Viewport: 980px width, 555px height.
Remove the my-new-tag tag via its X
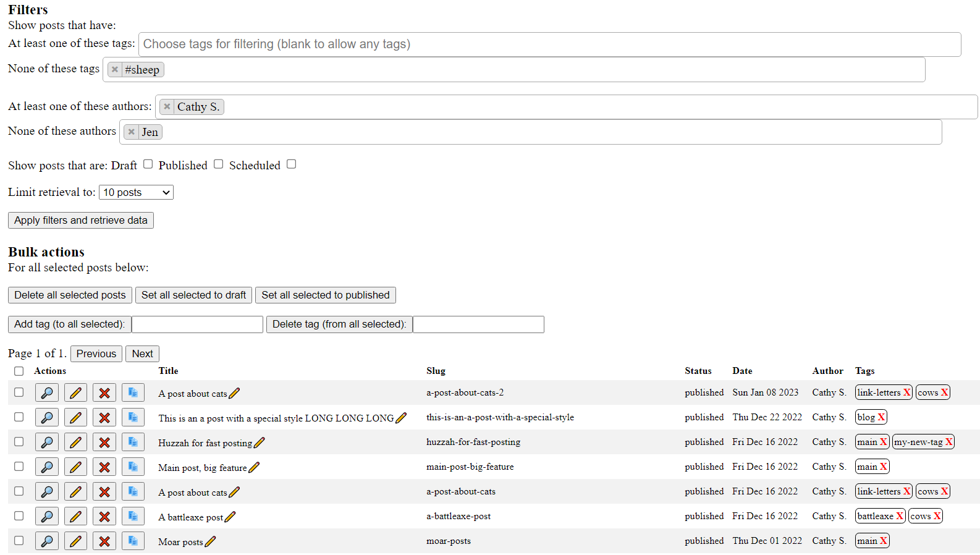click(948, 442)
